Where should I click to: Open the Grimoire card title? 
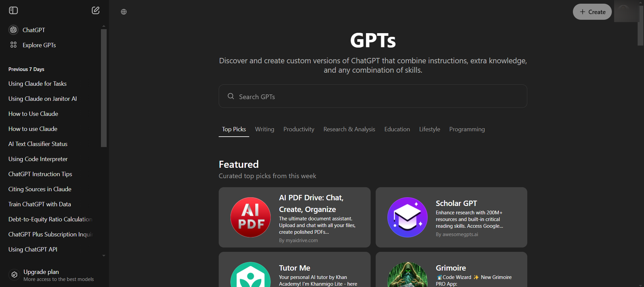point(451,268)
